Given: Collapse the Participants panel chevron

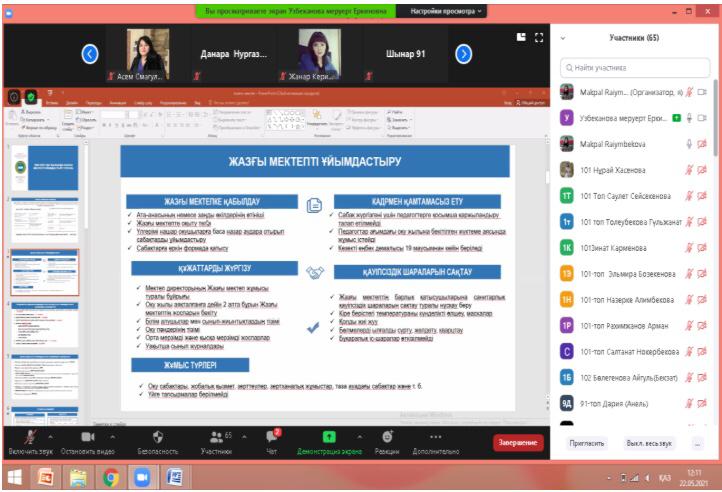Looking at the screenshot, I should tap(563, 38).
